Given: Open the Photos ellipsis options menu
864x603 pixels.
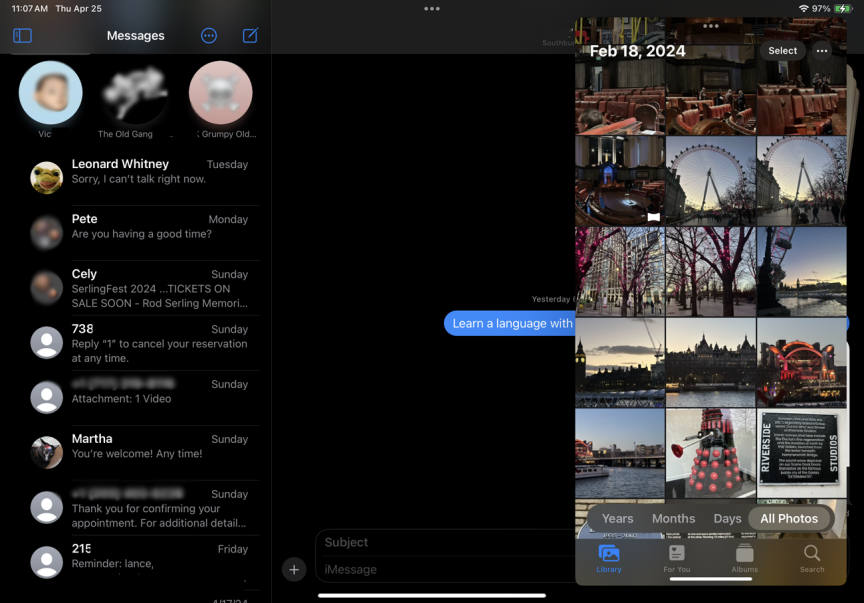Looking at the screenshot, I should 822,51.
